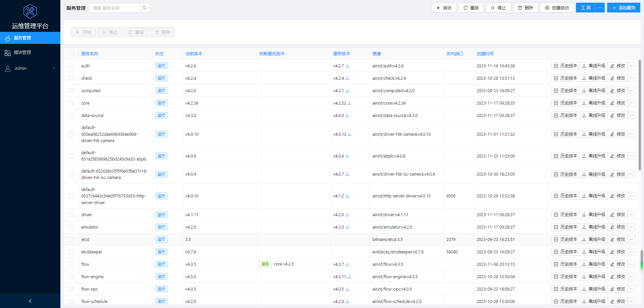This screenshot has width=644, height=308.
Task: Click the disabled 开始 batch button
Action: [x=84, y=32]
